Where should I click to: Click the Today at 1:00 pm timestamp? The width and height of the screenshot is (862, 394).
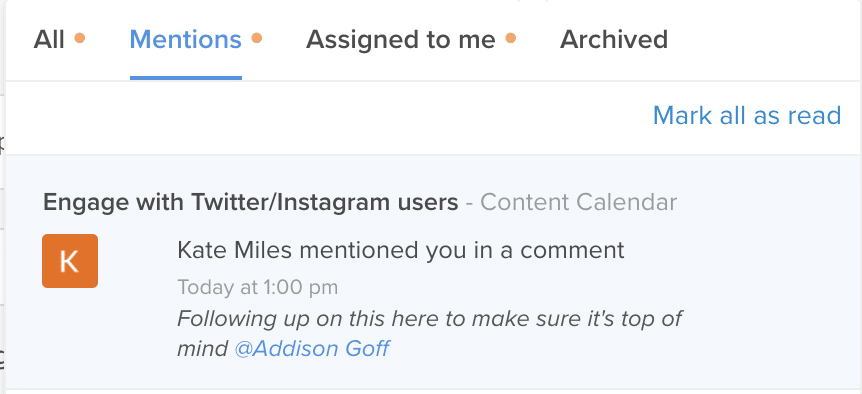[x=258, y=287]
